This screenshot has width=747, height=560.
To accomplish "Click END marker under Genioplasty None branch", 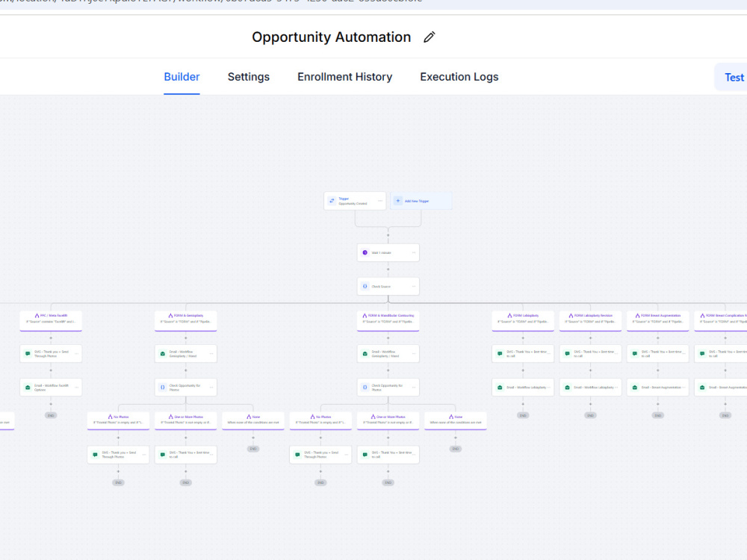I will (x=253, y=449).
